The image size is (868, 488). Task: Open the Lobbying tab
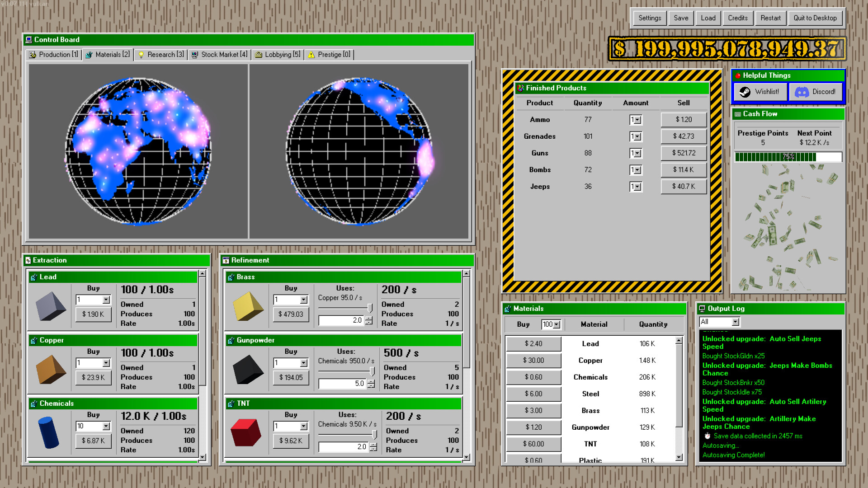click(x=277, y=54)
